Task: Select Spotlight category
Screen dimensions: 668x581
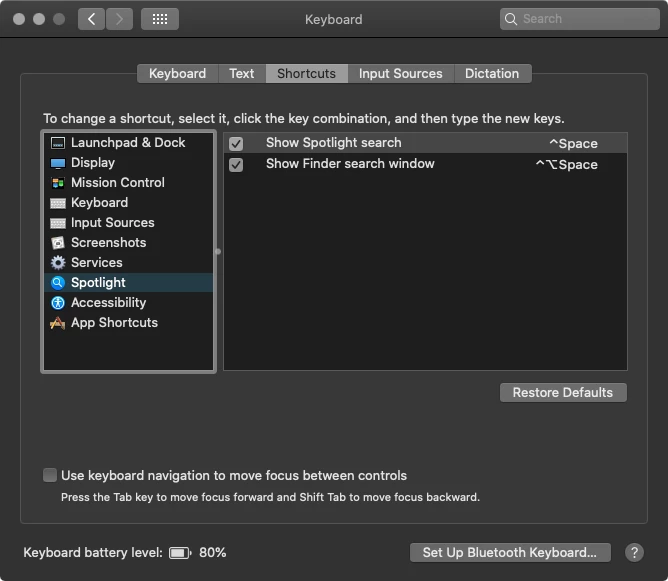Action: pos(128,283)
